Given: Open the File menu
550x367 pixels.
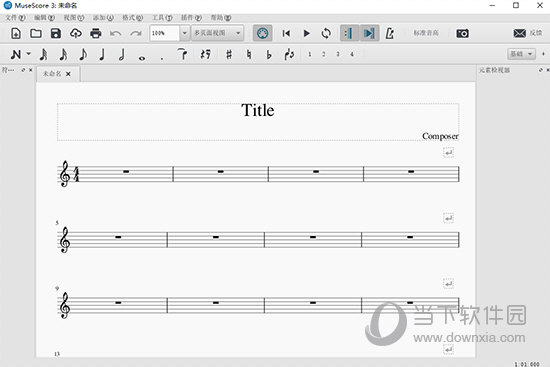Looking at the screenshot, I should coord(15,18).
